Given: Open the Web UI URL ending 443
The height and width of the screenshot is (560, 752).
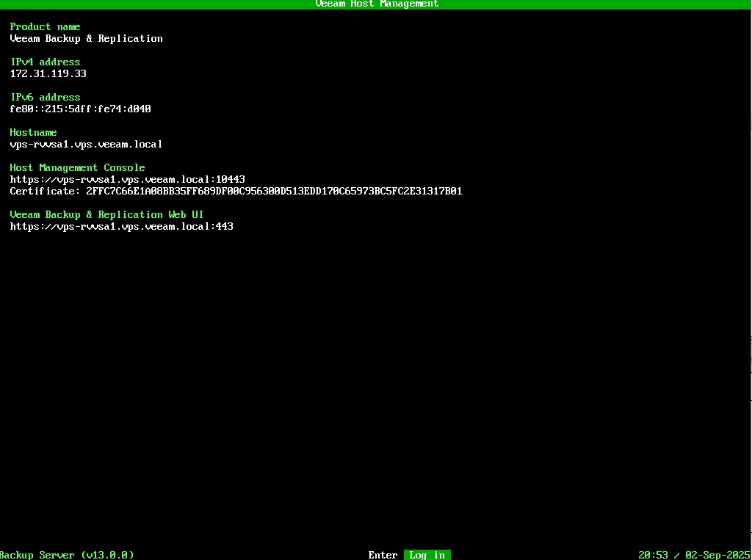Looking at the screenshot, I should pos(121,227).
